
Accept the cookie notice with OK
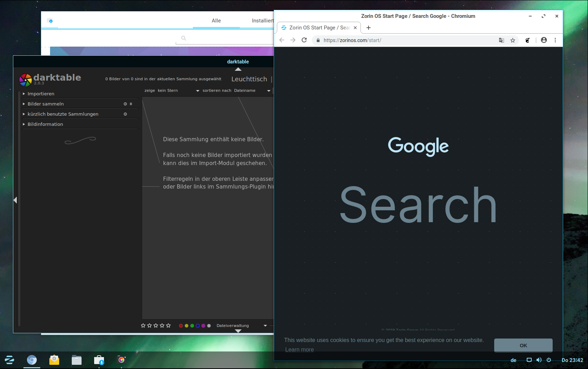(523, 346)
